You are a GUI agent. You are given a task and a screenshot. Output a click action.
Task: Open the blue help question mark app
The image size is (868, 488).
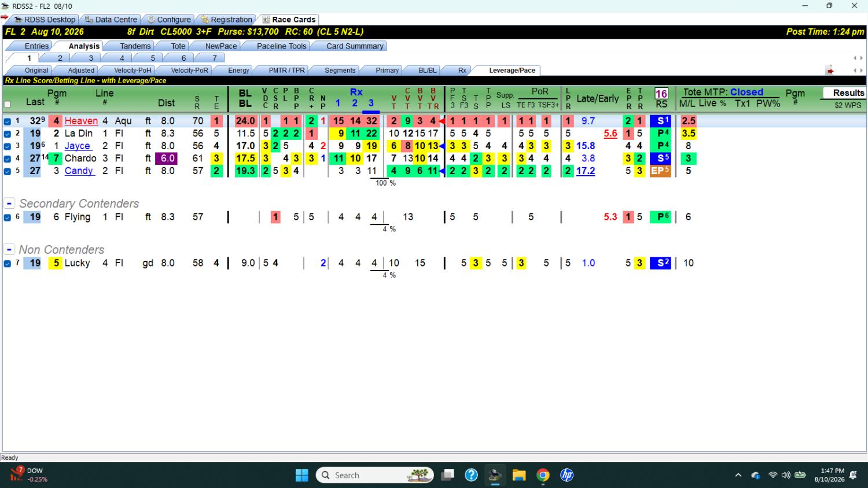coord(472,475)
